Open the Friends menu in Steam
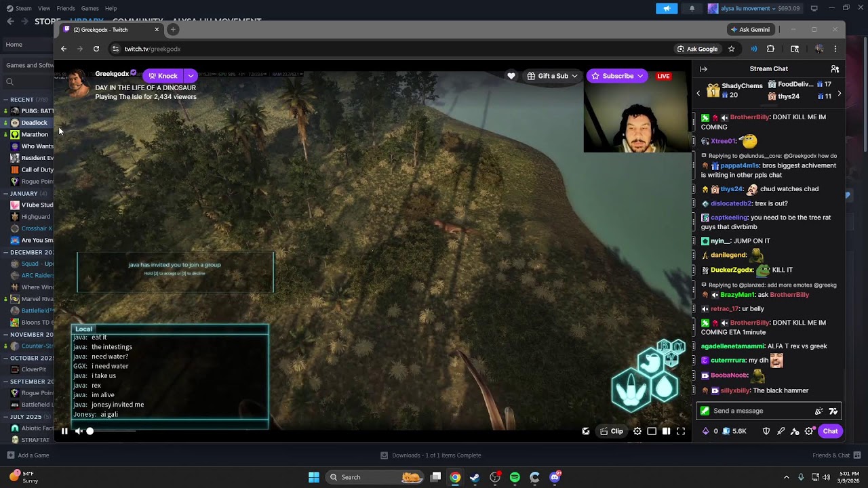This screenshot has width=868, height=488. pos(66,8)
